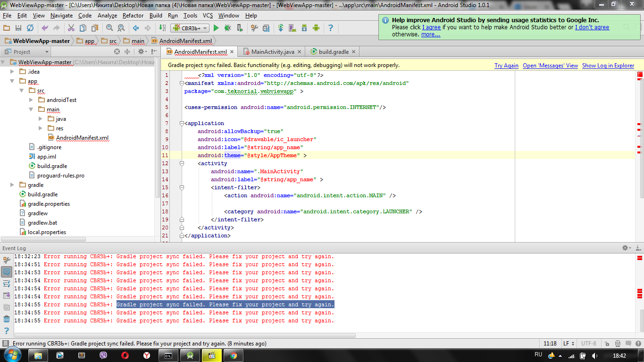The width and height of the screenshot is (644, 362).
Task: Open Help via toolbar question mark
Action: pos(331,28)
